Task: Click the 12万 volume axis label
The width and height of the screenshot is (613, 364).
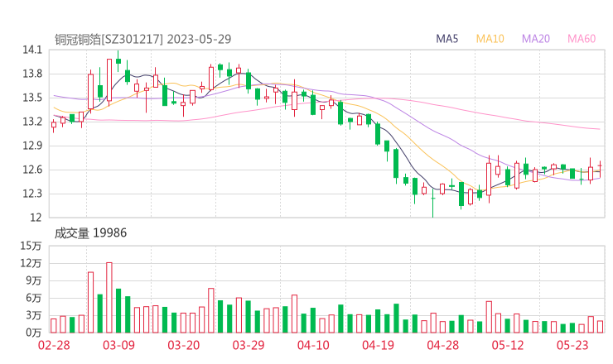Action: click(x=31, y=263)
